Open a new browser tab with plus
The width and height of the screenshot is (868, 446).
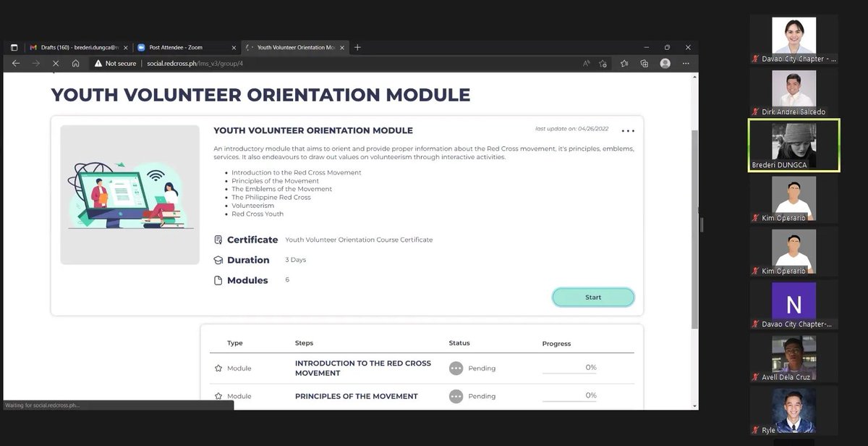click(x=357, y=48)
